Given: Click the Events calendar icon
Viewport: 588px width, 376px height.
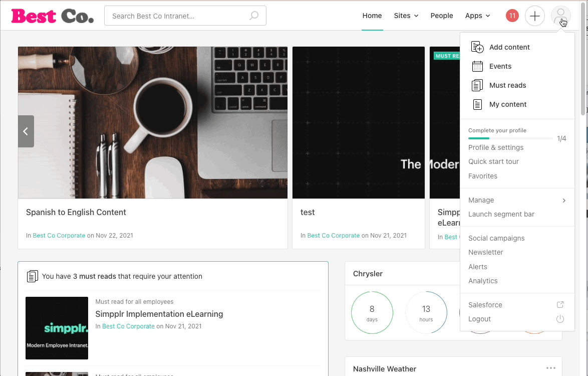Looking at the screenshot, I should [x=477, y=66].
